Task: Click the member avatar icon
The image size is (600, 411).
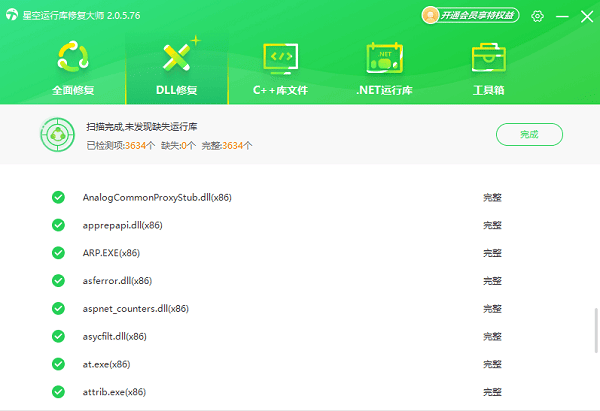Action: click(x=430, y=15)
